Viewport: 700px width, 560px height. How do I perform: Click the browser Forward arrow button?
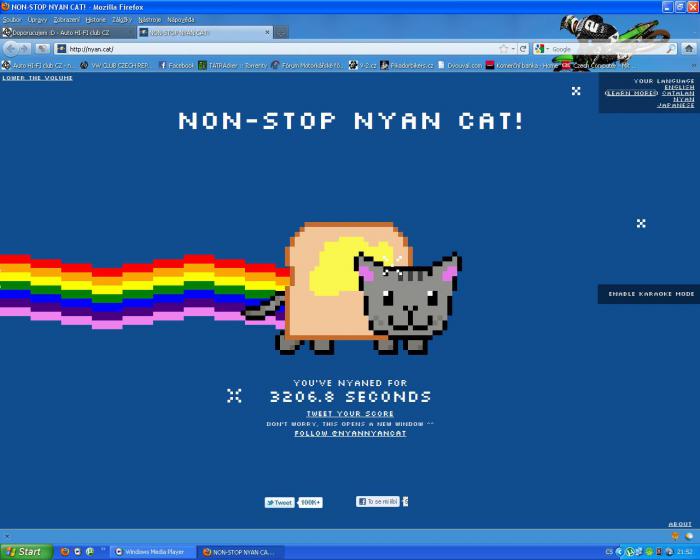[x=25, y=48]
